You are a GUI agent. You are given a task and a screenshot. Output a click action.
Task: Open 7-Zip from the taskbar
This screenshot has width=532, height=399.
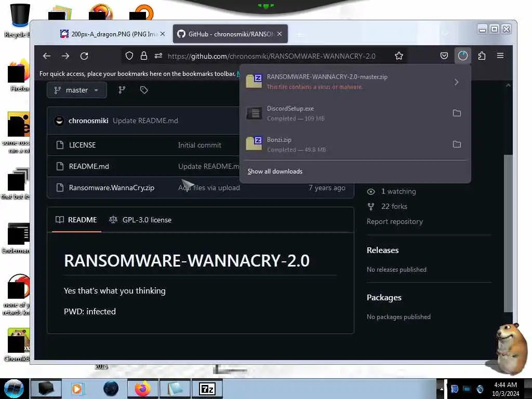(x=207, y=389)
